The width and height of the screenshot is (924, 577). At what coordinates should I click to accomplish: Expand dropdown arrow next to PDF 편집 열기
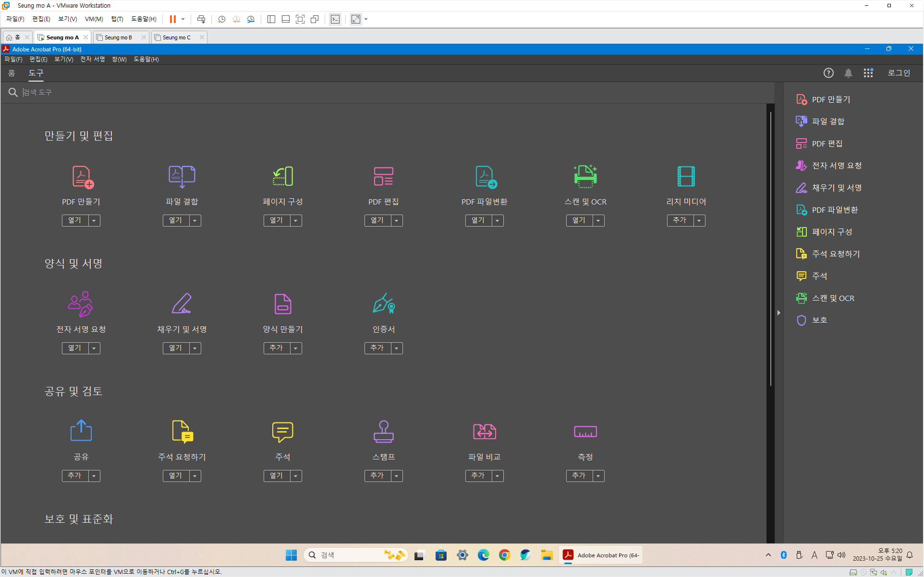pos(397,221)
